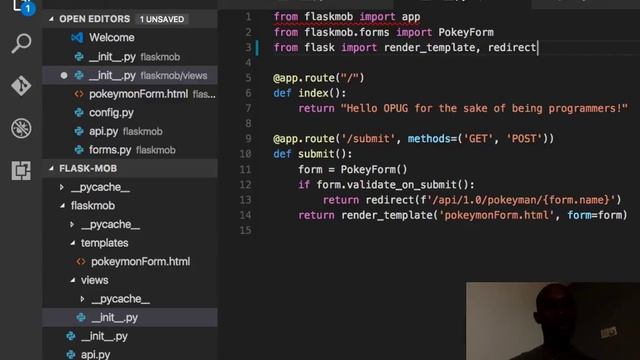Click Python icon next to forms.py
Image resolution: width=640 pixels, height=360 pixels.
click(79, 150)
